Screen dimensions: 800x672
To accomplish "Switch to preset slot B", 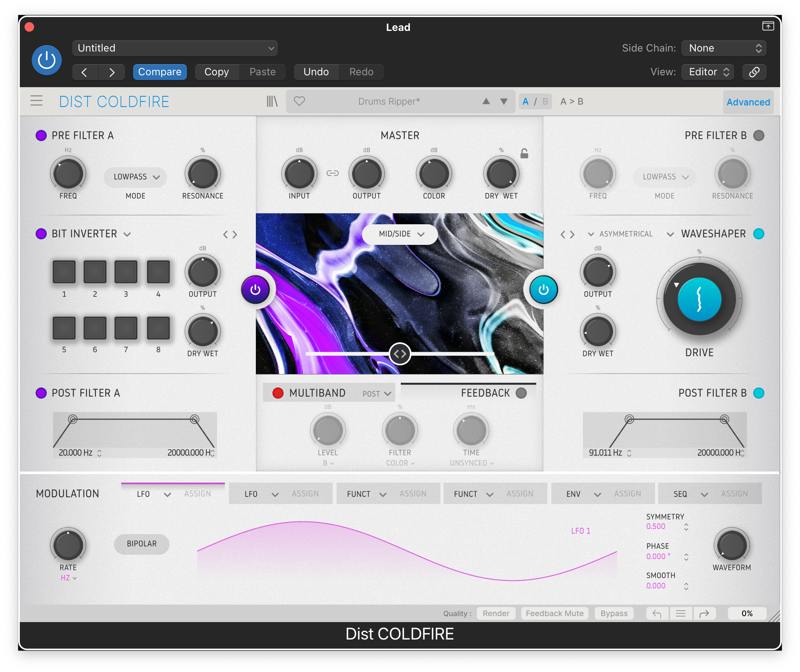I will (545, 101).
